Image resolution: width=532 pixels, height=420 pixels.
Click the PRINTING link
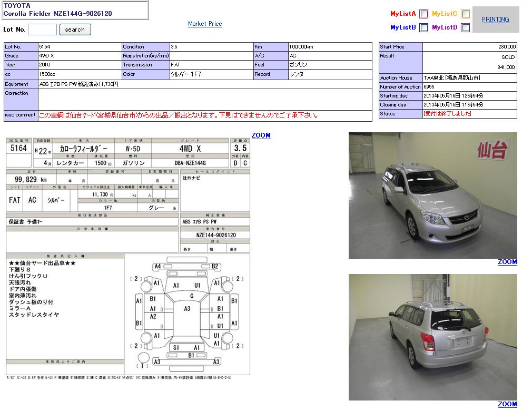(x=495, y=19)
